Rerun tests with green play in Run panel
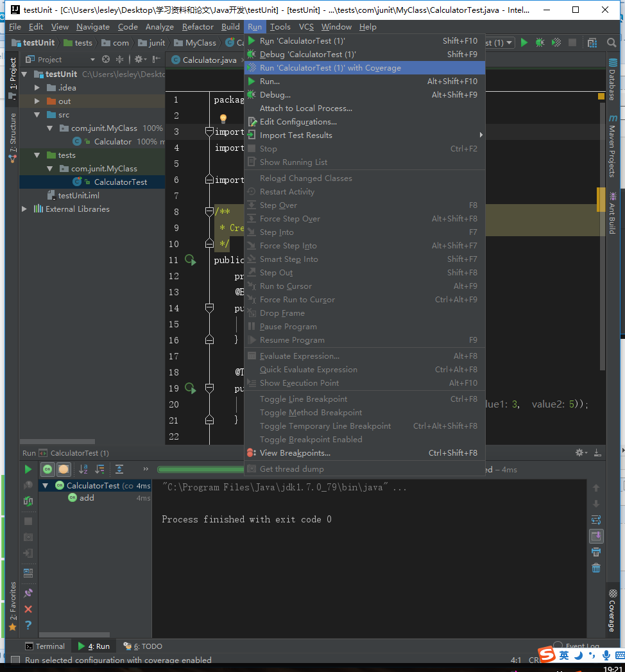The image size is (625, 672). tap(28, 469)
